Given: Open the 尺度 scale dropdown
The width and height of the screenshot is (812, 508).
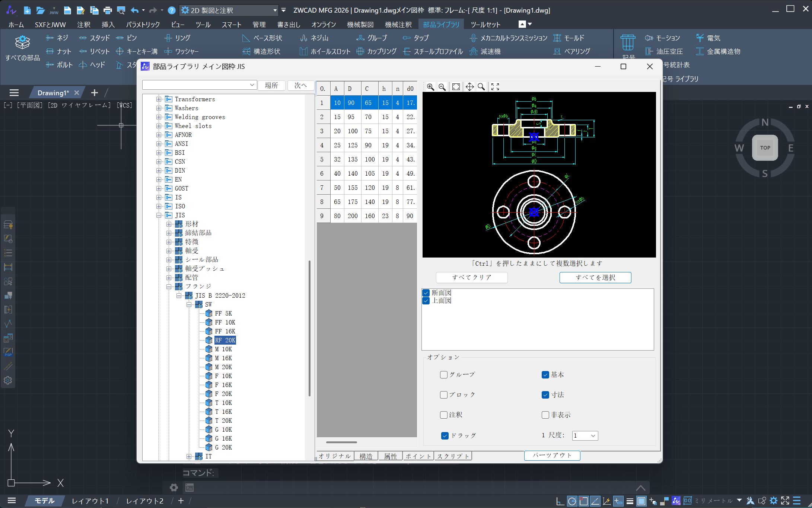Looking at the screenshot, I should [x=585, y=435].
